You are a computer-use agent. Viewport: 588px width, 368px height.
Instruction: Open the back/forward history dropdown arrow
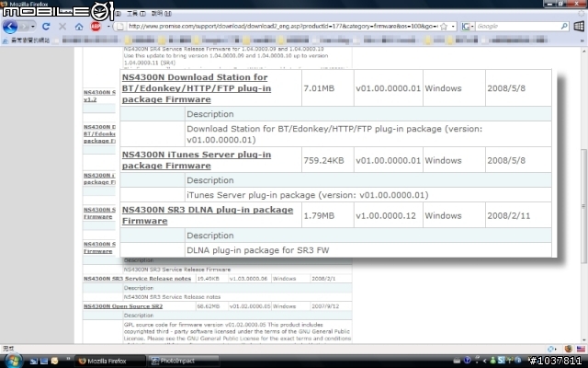pos(33,27)
